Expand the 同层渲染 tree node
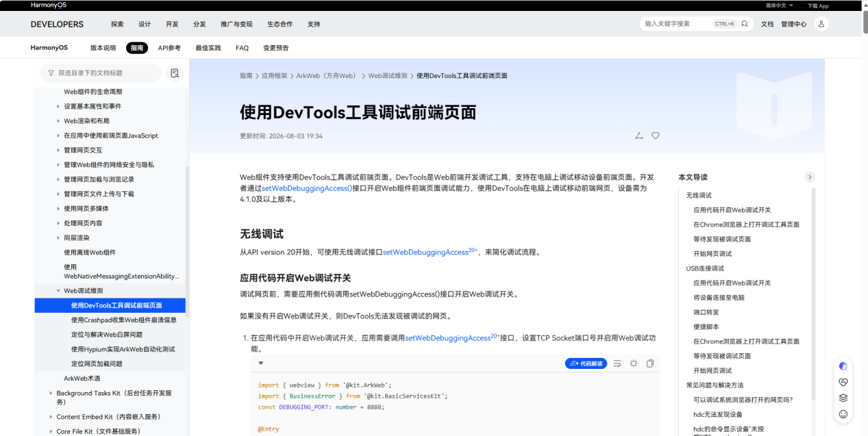This screenshot has width=868, height=436. tap(58, 238)
